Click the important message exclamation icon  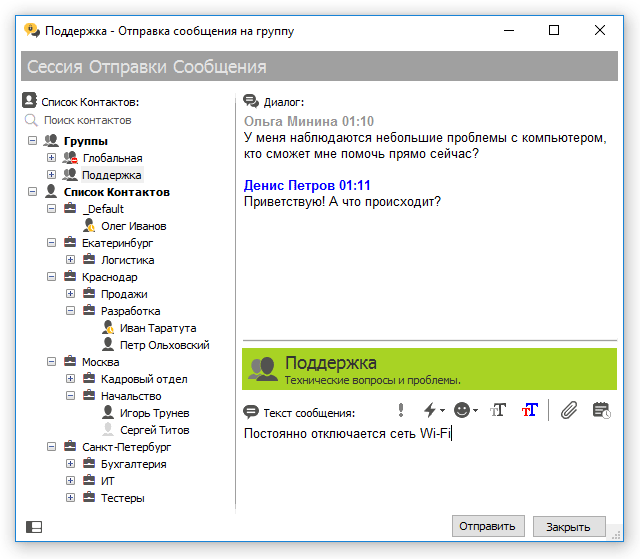(401, 410)
